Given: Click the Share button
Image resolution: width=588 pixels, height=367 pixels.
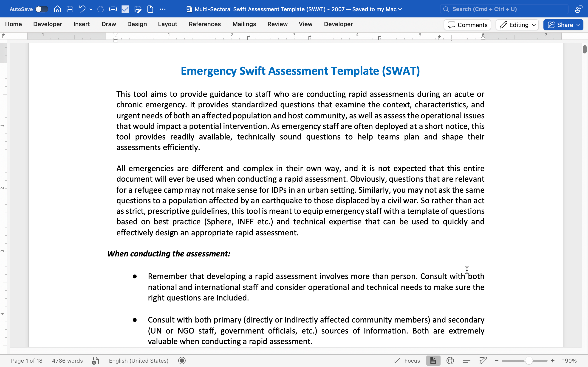Looking at the screenshot, I should point(563,25).
